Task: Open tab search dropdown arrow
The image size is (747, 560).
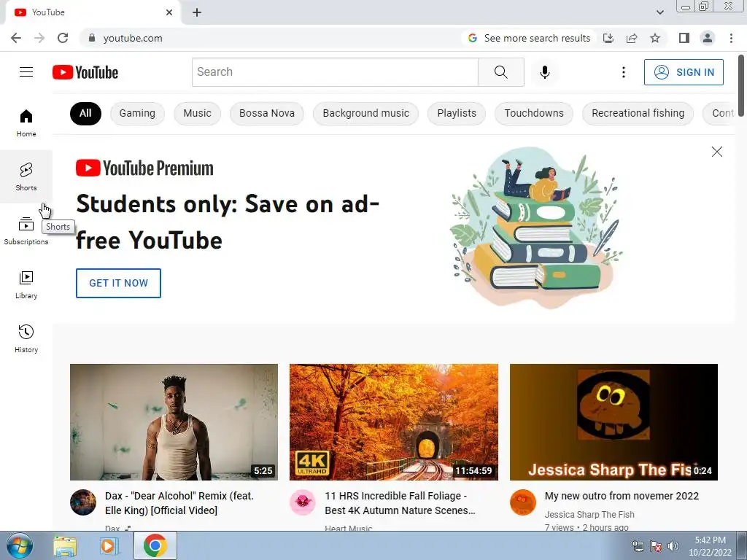Action: coord(659,12)
